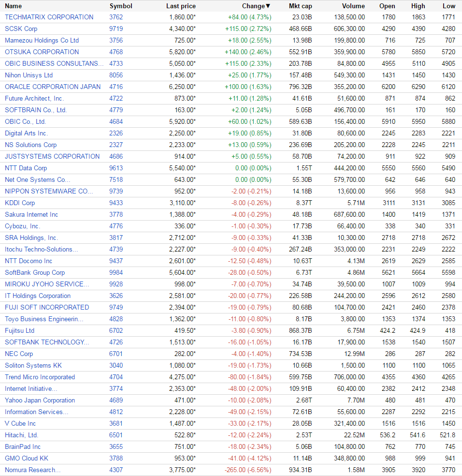Open NTT Docomo Inc link

pos(29,261)
